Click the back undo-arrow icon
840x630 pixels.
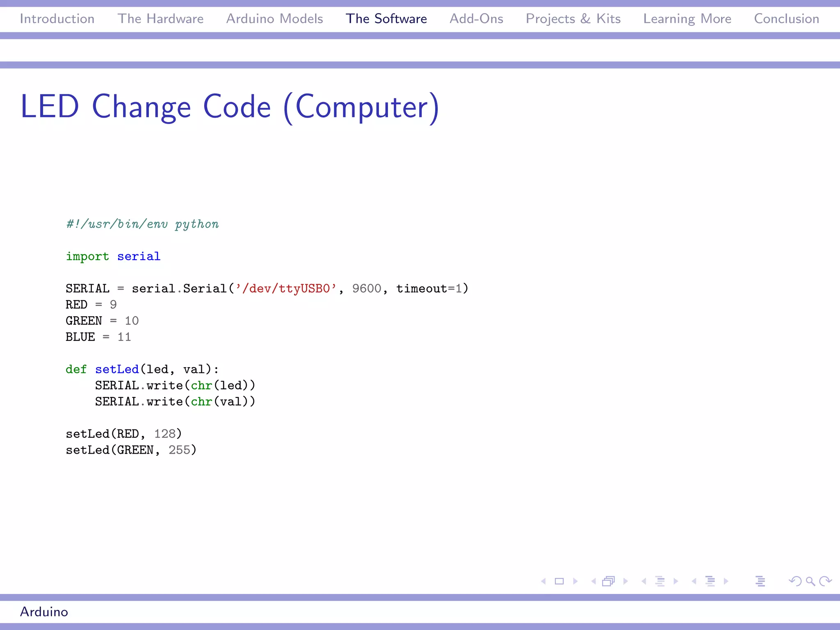click(795, 581)
